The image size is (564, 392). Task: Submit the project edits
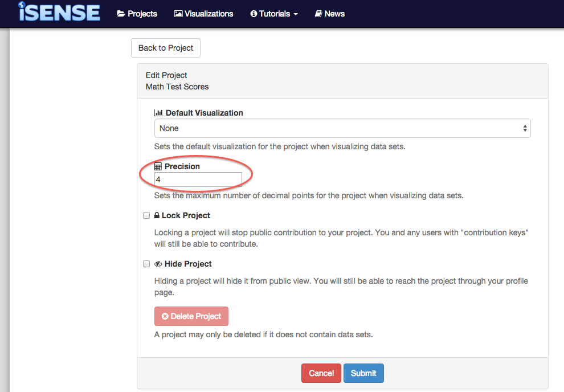363,373
